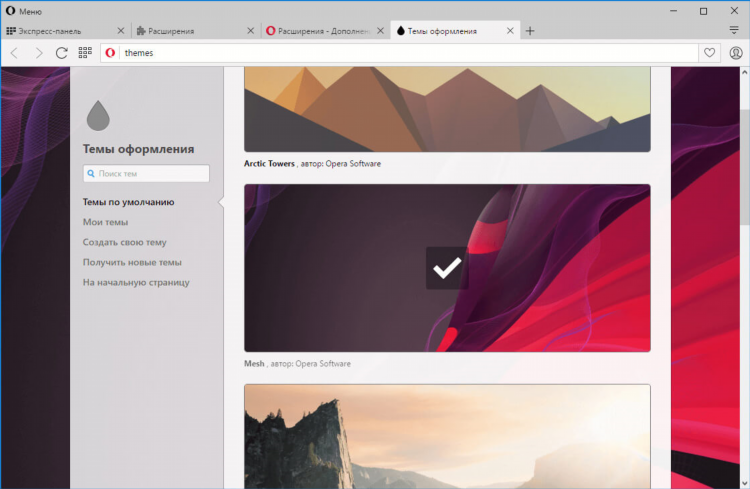Screen dimensions: 750x489
Task: Select the rocky cliff landscape theme thumbnail
Action: coord(447,436)
